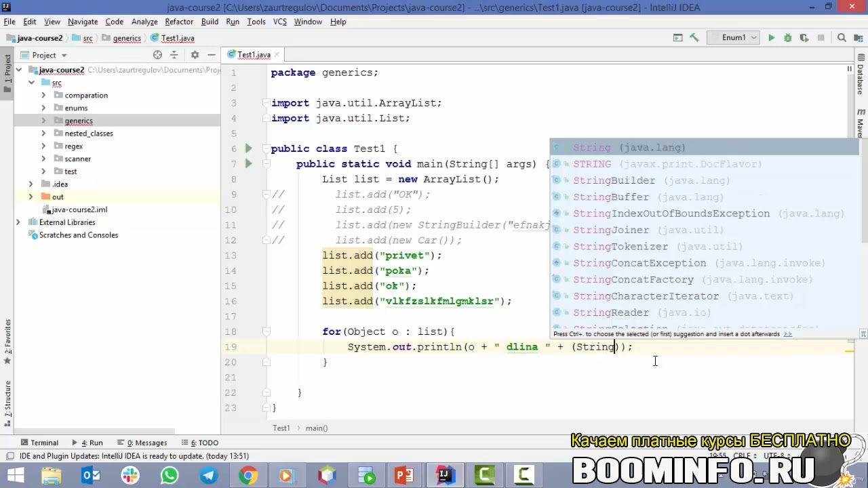Choose StringBuffer from completion list
The height and width of the screenshot is (488, 868).
pyautogui.click(x=704, y=197)
